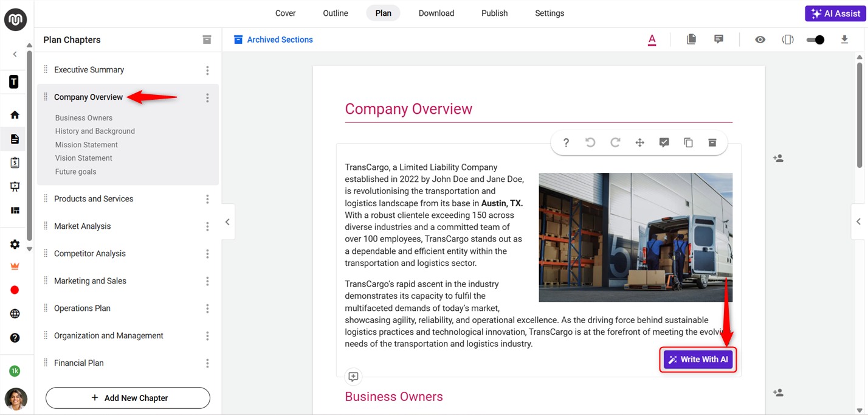Open Executive Summary options menu
The width and height of the screenshot is (868, 415).
click(x=207, y=71)
